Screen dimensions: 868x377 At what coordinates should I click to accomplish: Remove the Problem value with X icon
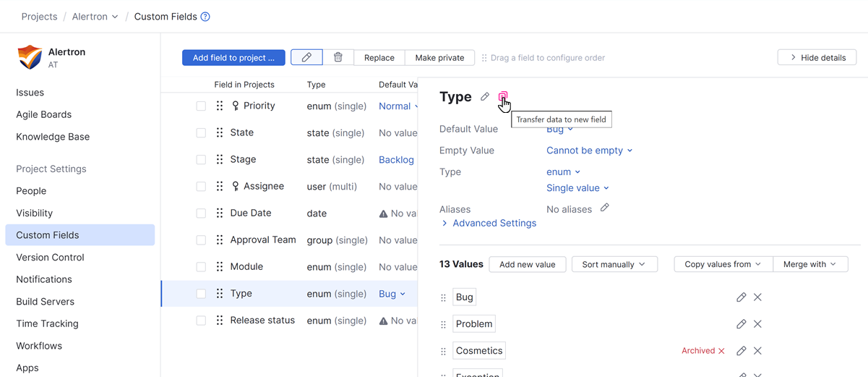click(757, 324)
